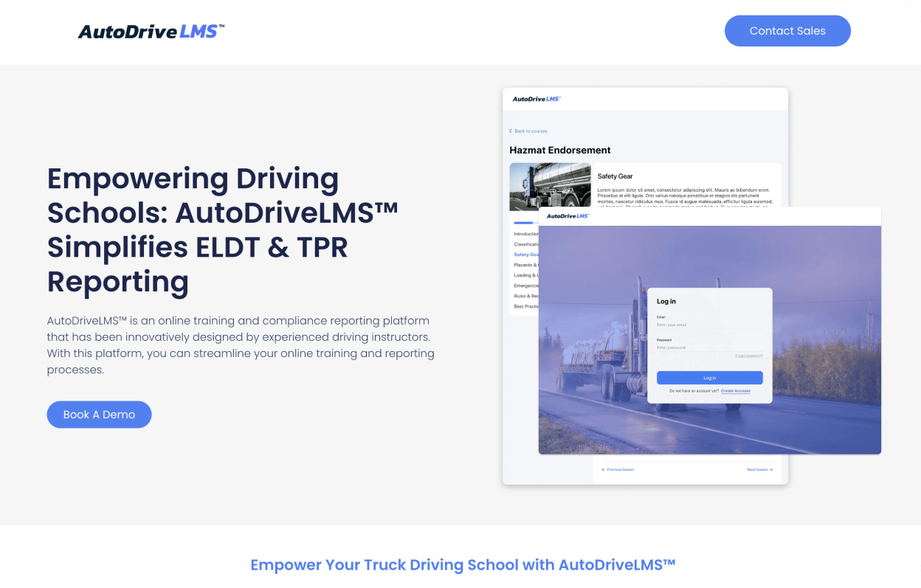Screen dimensions: 921x588
Task: Click the 'Create Account' link
Action: click(x=735, y=391)
